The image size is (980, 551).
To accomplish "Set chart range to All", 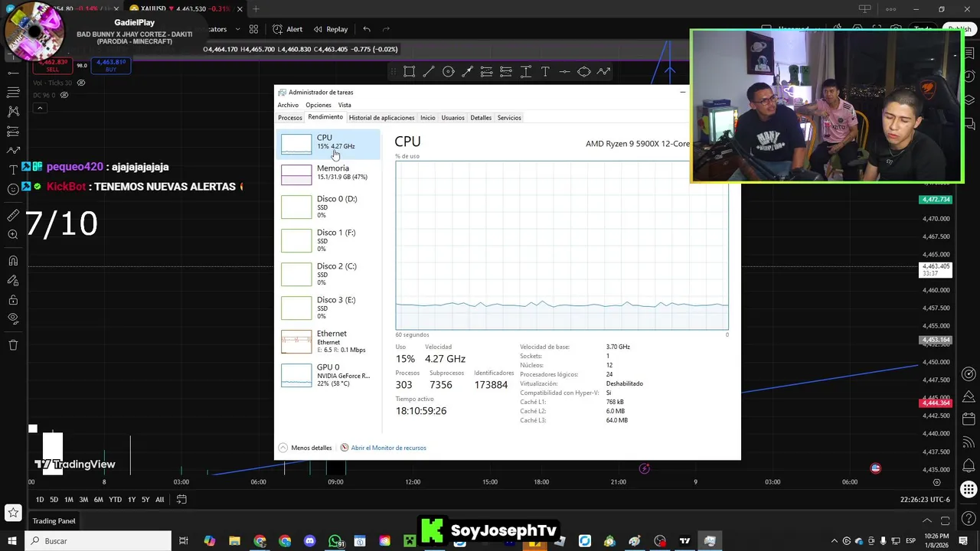I will coord(159,500).
